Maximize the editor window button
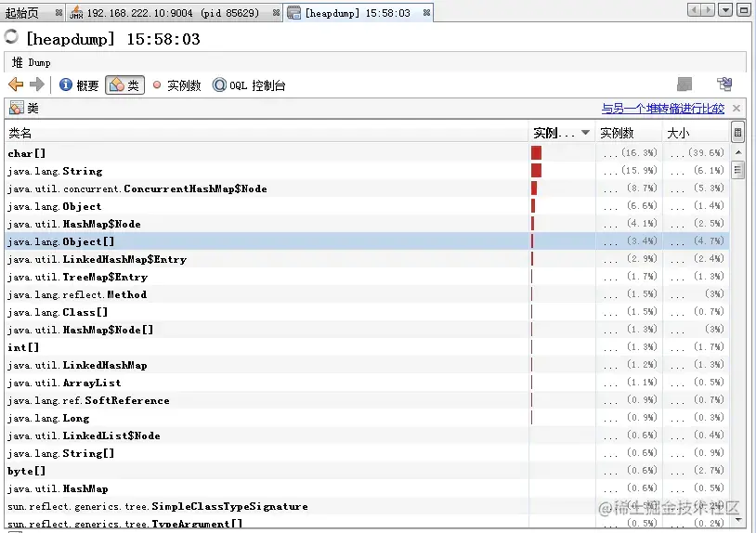 click(x=744, y=9)
